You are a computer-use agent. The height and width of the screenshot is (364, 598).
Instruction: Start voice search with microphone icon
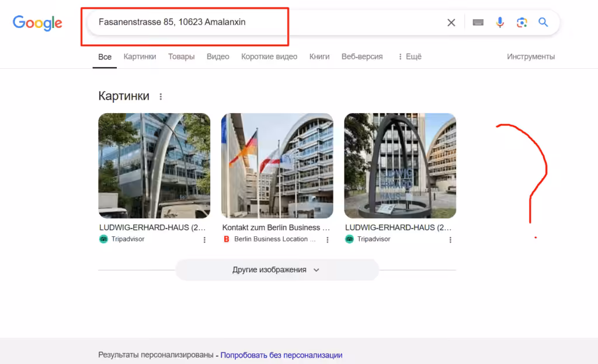500,23
